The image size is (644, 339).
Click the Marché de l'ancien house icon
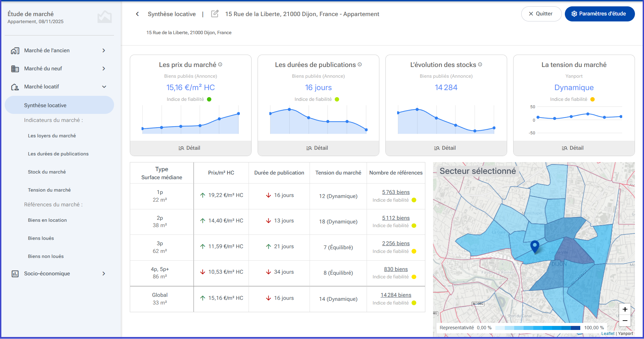point(15,51)
